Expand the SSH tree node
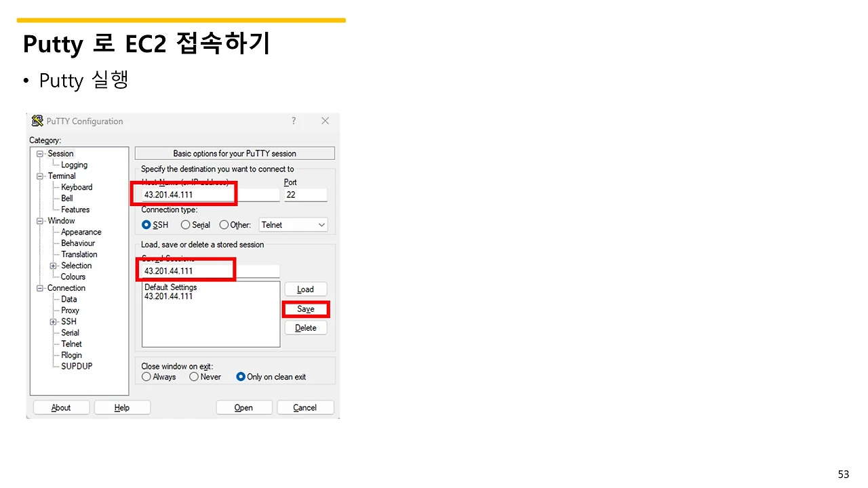The height and width of the screenshot is (488, 868). pos(53,321)
